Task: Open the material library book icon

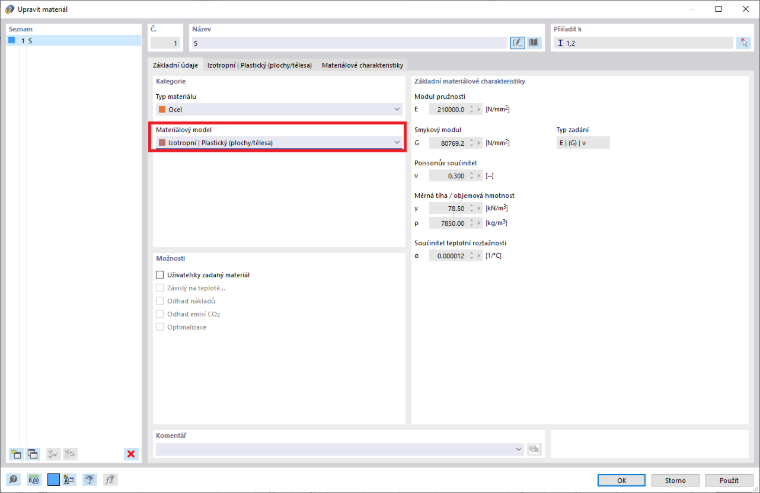Action: click(x=534, y=43)
